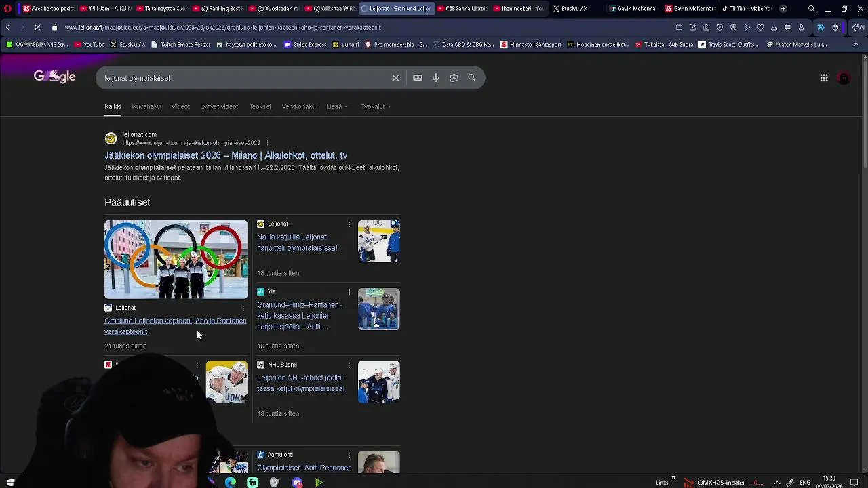Switch to the Teokset tab

coord(260,106)
